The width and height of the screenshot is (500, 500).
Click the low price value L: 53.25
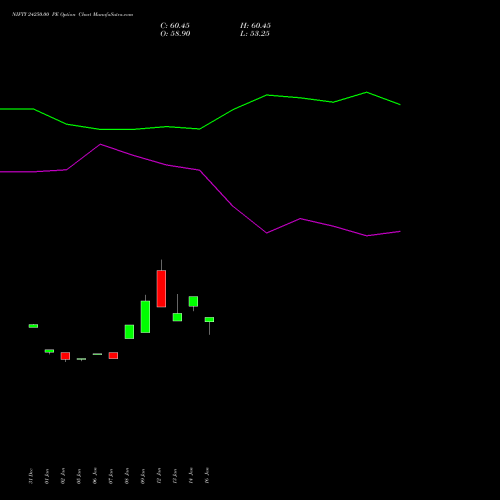[255, 34]
